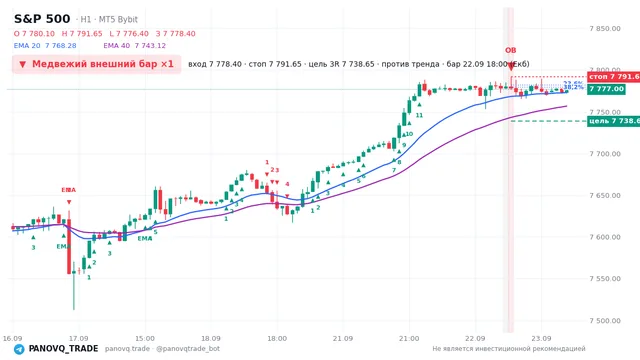Click the 7 500.00 price axis label

pos(605,321)
